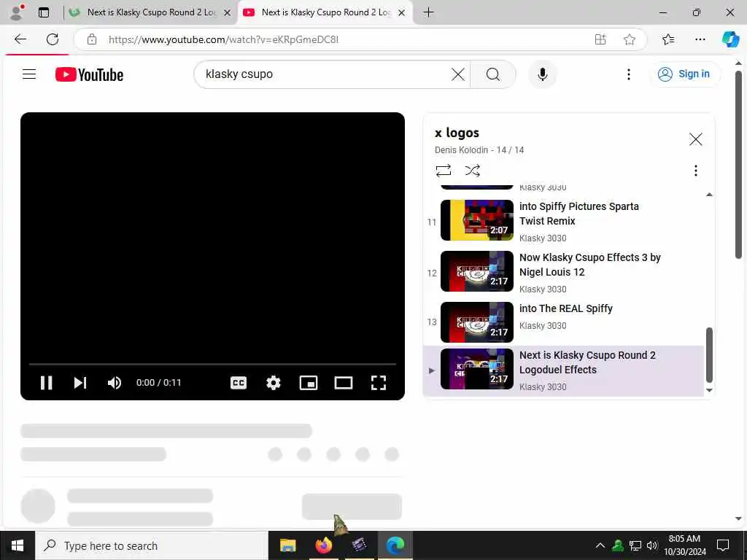Open the video editor taskbar icon
747x560 pixels.
point(359,545)
